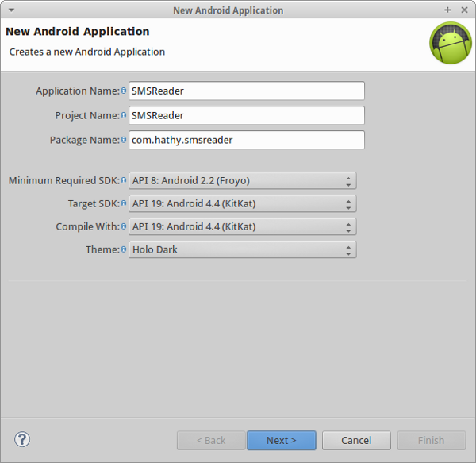This screenshot has width=476, height=463.
Task: Click the info icon beside Package Name
Action: pos(123,140)
